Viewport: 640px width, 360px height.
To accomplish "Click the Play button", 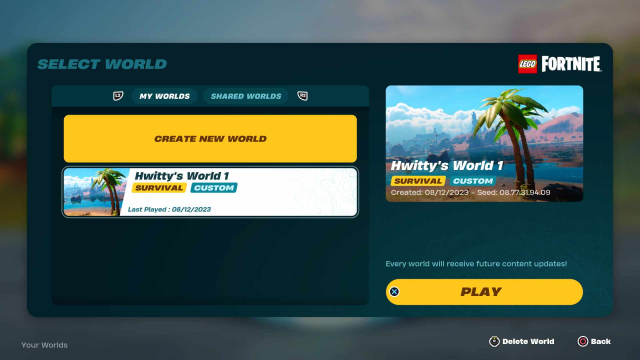I will point(484,292).
